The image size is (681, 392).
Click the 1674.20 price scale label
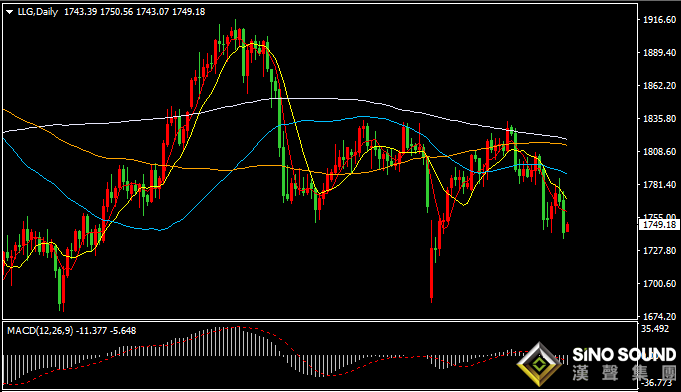click(x=659, y=316)
